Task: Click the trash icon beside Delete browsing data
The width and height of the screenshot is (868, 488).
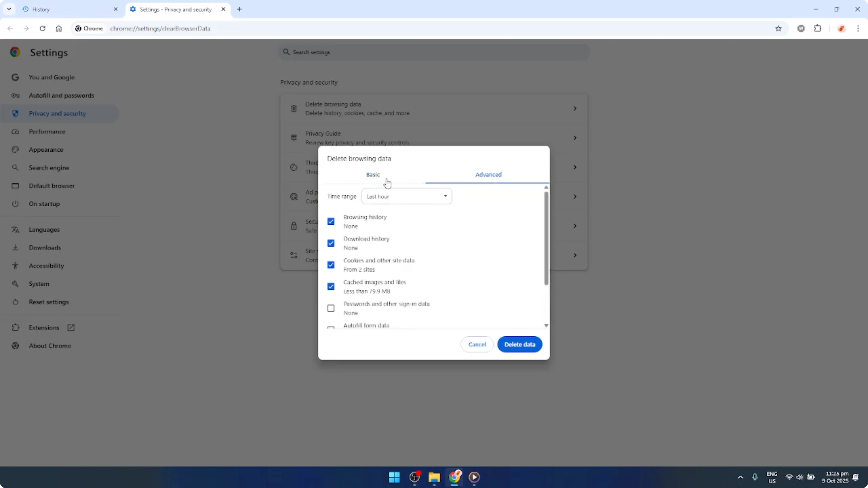Action: 294,108
